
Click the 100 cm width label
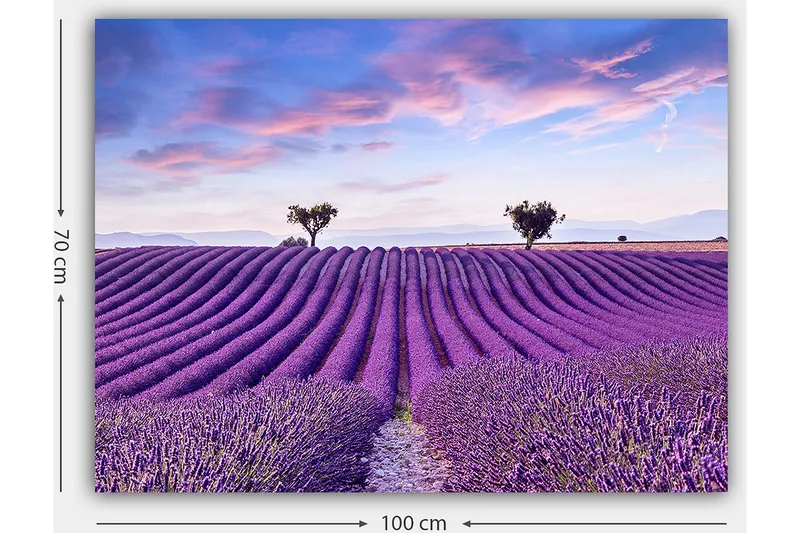coord(413,523)
